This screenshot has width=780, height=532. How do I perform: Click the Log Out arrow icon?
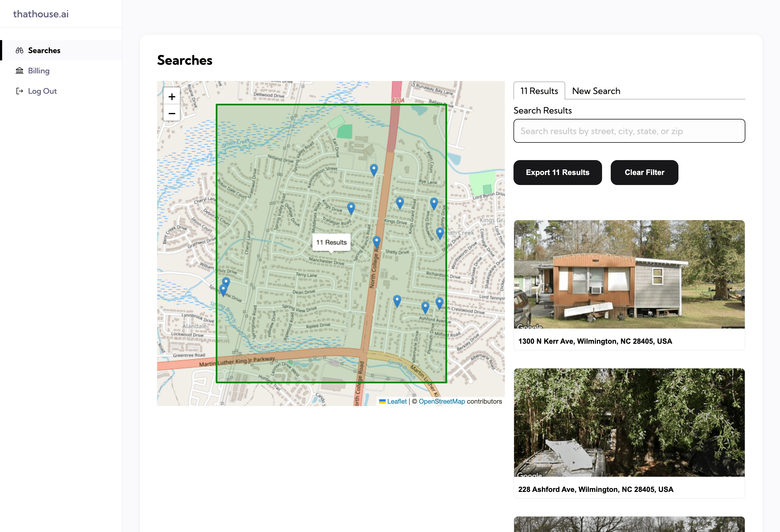coord(19,91)
